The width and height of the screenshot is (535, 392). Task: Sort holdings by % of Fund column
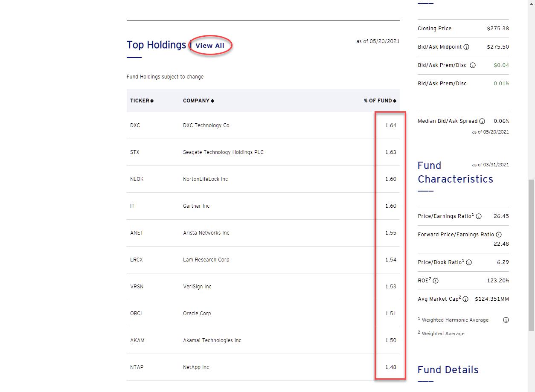coord(380,101)
